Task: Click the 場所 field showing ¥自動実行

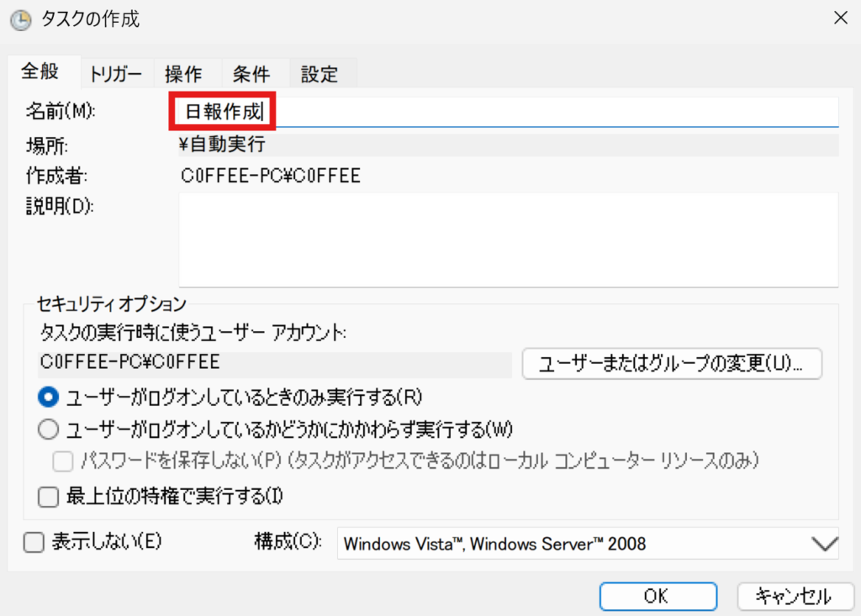Action: pyautogui.click(x=504, y=145)
